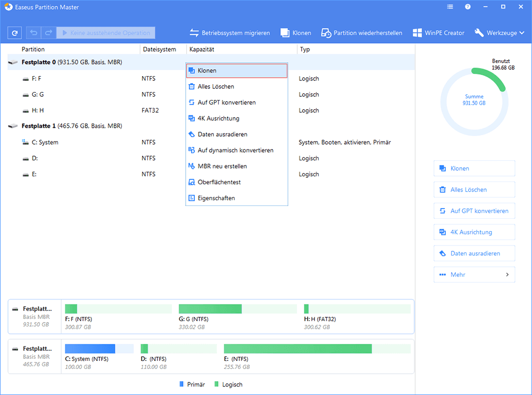This screenshot has height=395, width=532.
Task: Click the E: usage bar in disk map
Action: (317, 349)
